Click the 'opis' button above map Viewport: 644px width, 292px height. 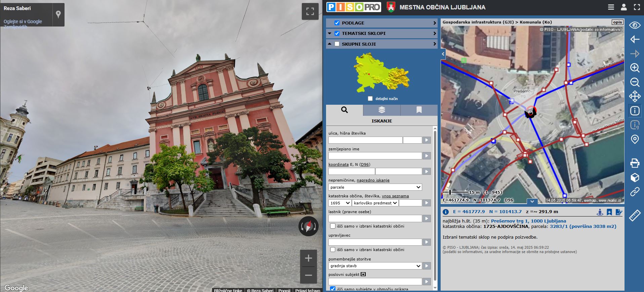(617, 22)
